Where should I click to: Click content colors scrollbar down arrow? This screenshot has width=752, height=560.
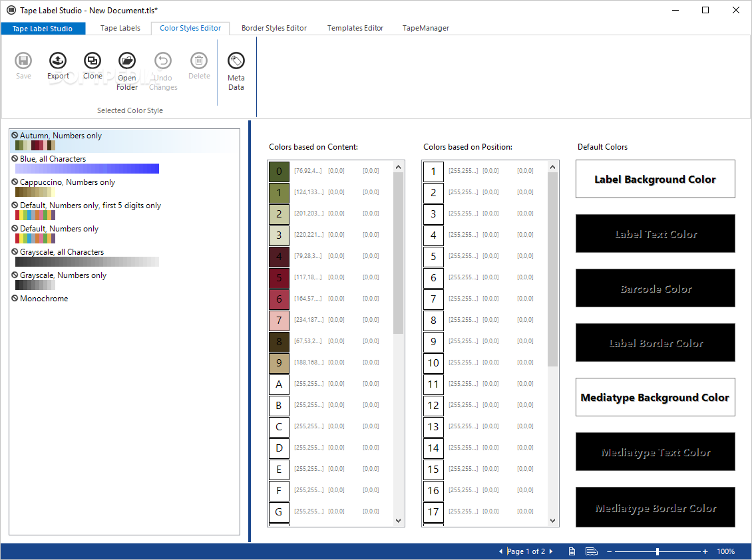click(x=398, y=520)
